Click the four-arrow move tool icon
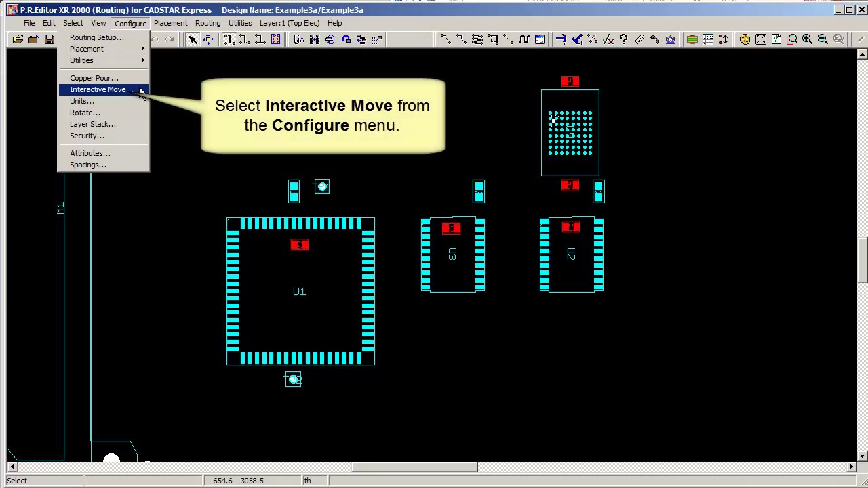 coord(208,39)
